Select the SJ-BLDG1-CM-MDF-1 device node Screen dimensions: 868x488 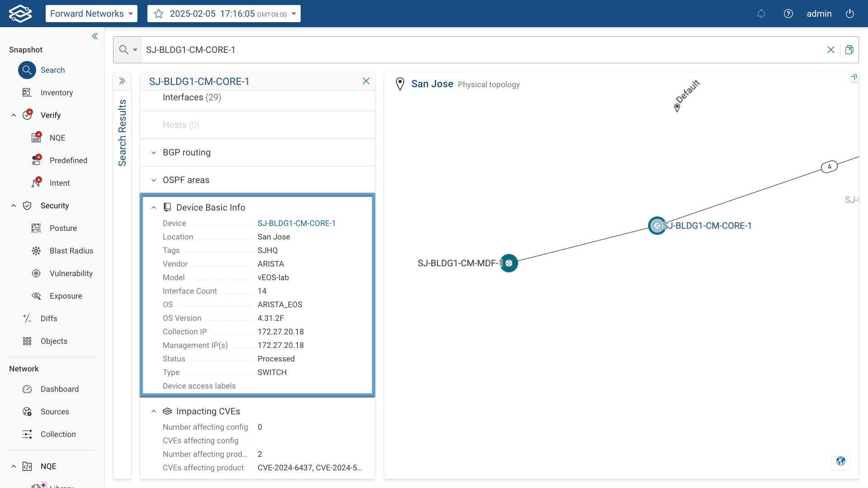pos(509,263)
